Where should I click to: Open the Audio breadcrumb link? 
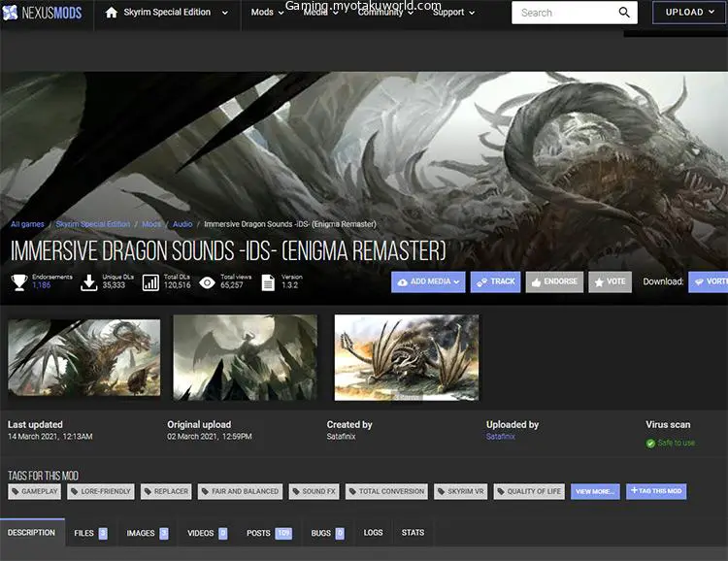coord(182,224)
